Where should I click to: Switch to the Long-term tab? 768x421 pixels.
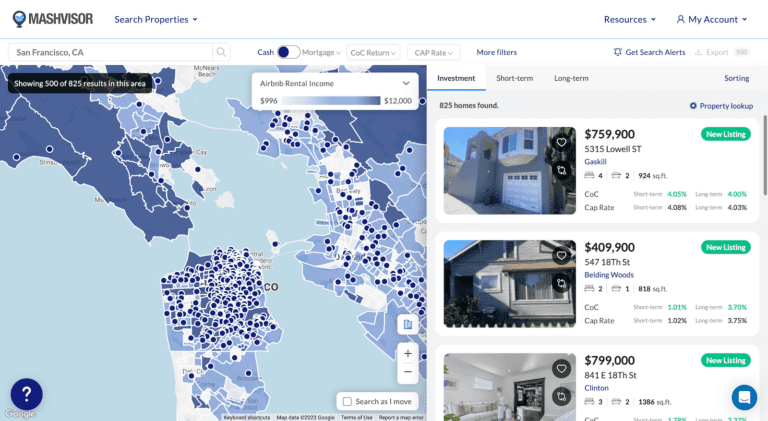point(571,78)
